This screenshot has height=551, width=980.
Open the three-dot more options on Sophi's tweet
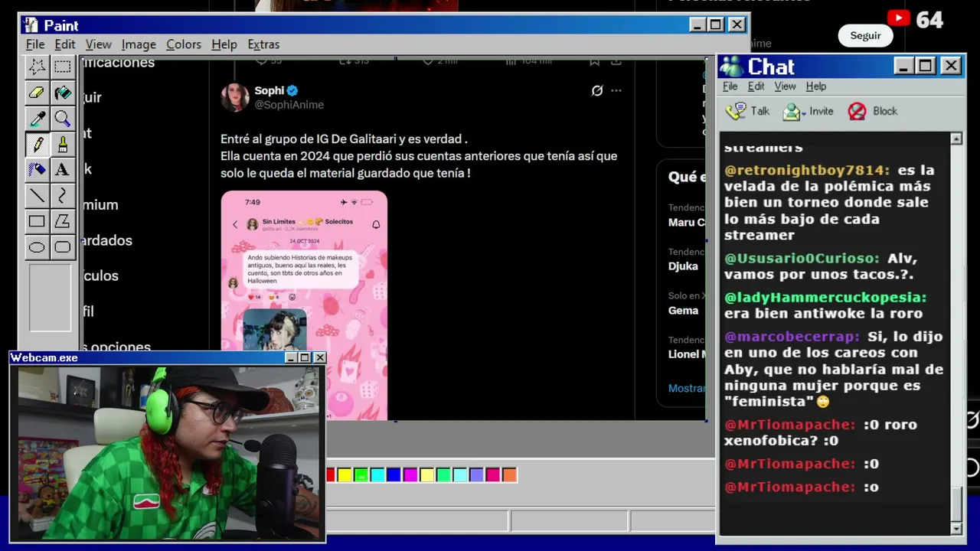tap(616, 90)
